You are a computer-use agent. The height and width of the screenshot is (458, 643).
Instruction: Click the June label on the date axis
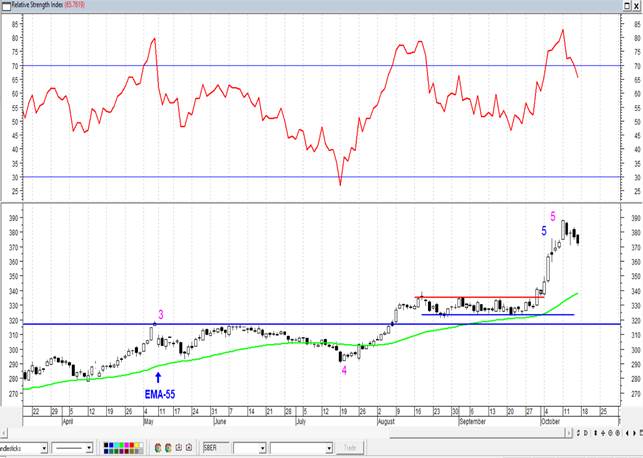(220, 422)
